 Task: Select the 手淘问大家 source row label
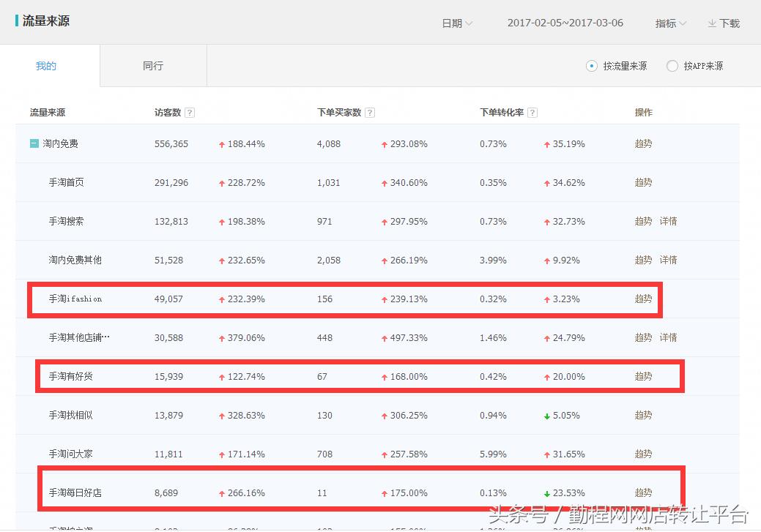tap(70, 454)
